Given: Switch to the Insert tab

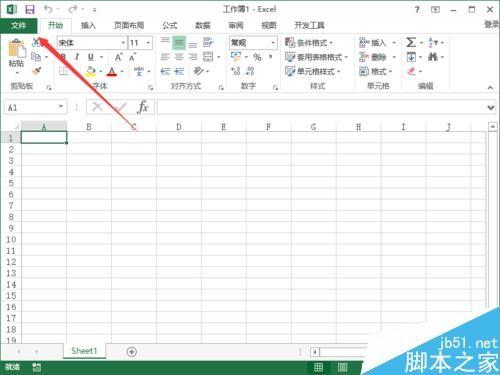Looking at the screenshot, I should [88, 25].
